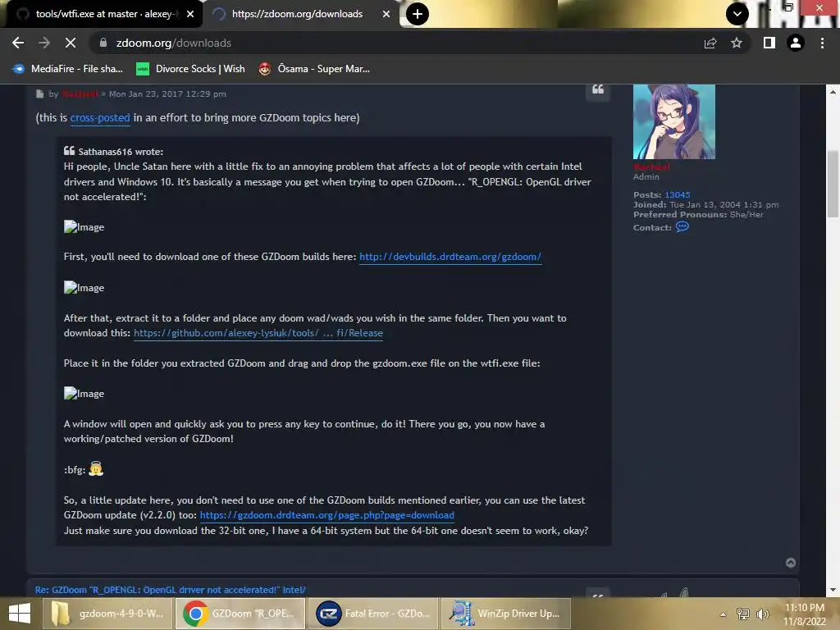Close the tools/wtfi.exe tab
840x630 pixels.
click(190, 14)
